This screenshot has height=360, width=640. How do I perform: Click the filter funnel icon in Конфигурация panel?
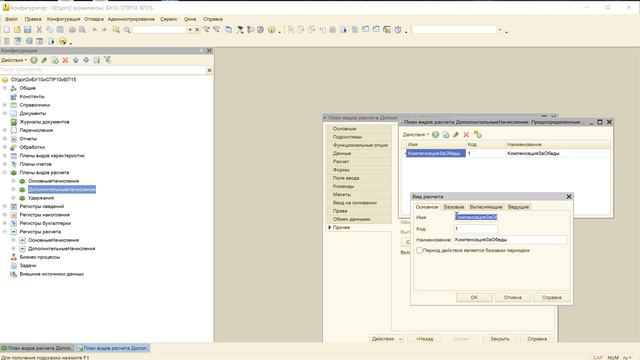pyautogui.click(x=107, y=60)
